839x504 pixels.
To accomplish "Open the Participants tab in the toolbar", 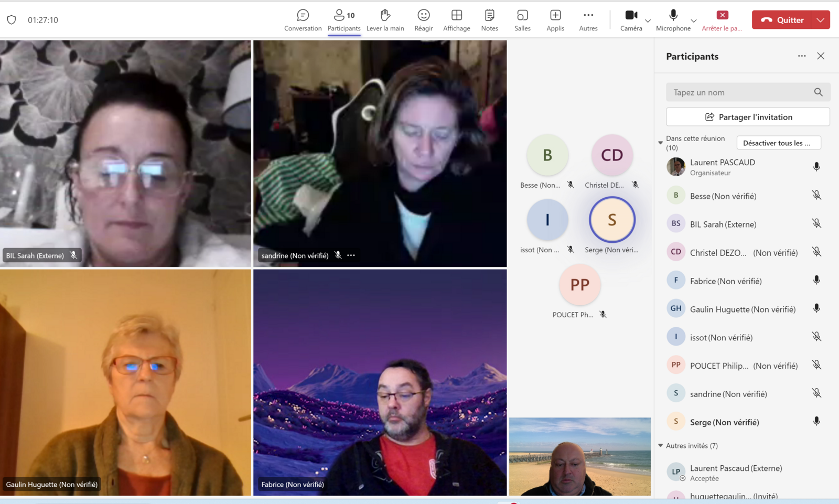I will click(x=344, y=20).
